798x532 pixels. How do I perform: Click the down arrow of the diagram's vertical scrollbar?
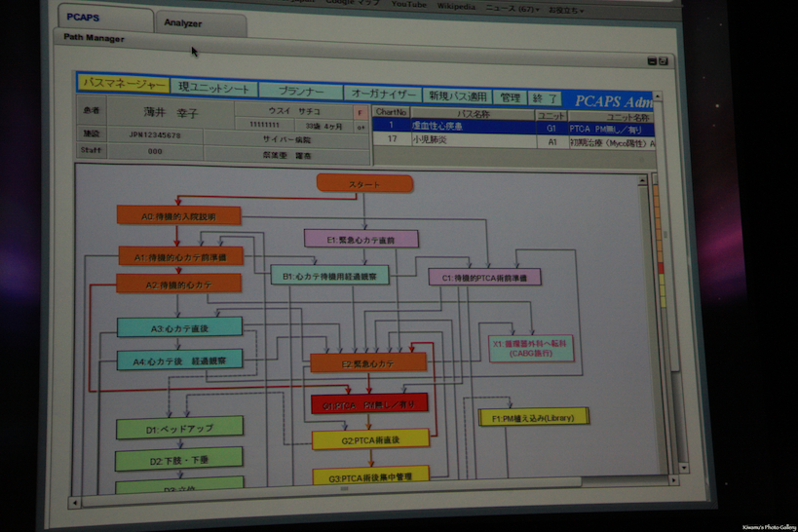point(684,469)
